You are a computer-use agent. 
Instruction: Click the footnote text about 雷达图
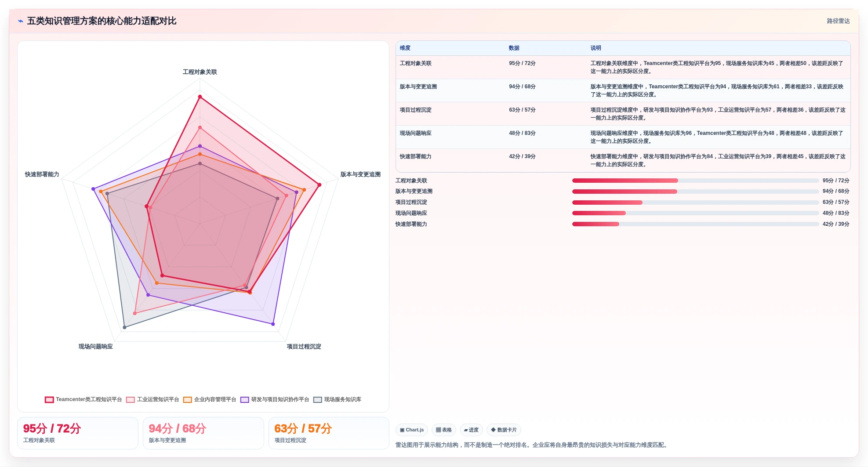(532, 445)
